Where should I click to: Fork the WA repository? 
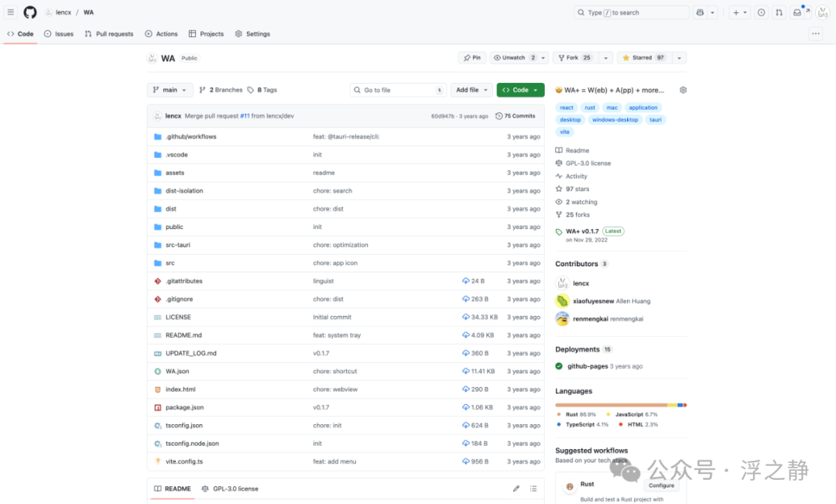(x=574, y=57)
